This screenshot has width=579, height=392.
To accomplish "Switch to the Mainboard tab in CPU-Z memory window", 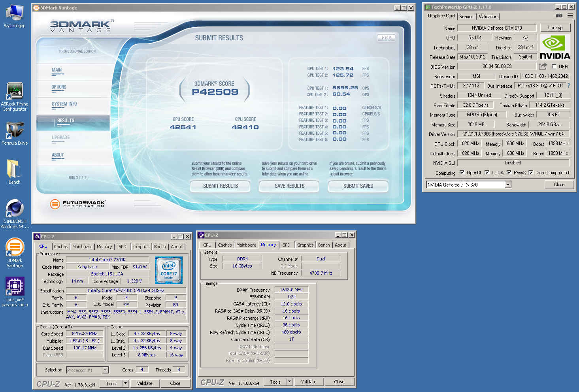I will (x=246, y=245).
